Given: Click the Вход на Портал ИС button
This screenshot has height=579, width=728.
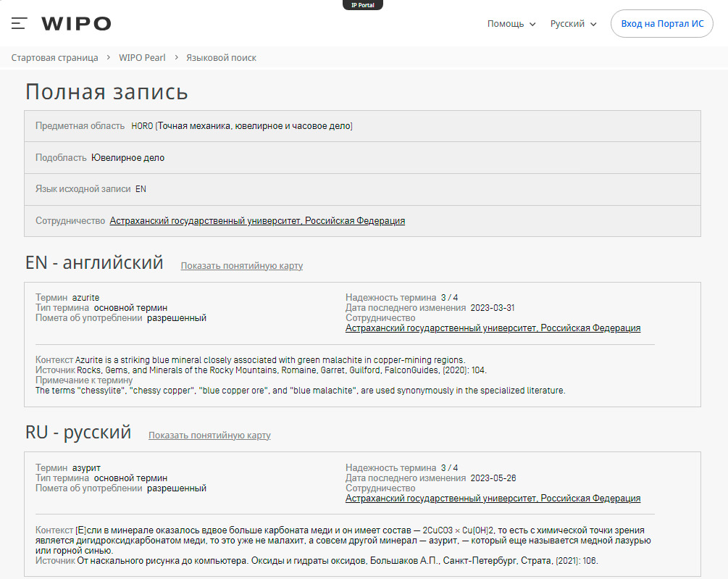Looking at the screenshot, I should (661, 24).
